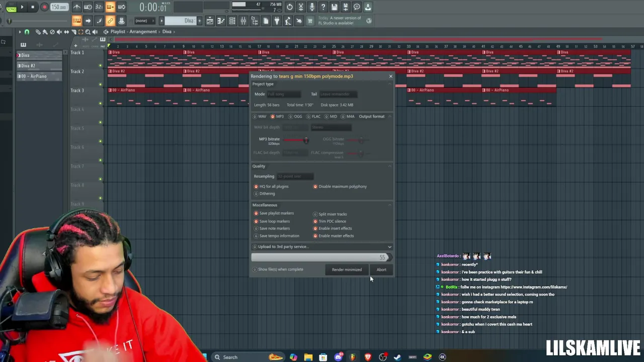Open the chat speech bubble icon

pos(357,7)
